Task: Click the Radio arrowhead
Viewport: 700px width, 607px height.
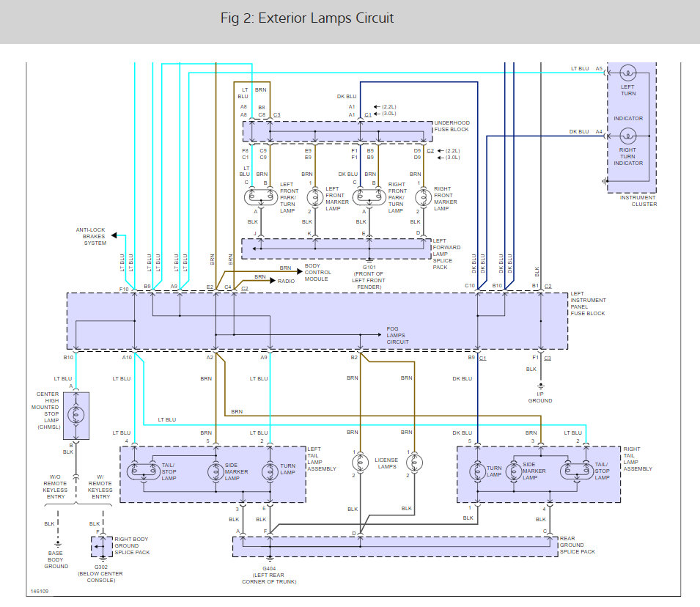Action: coord(273,281)
